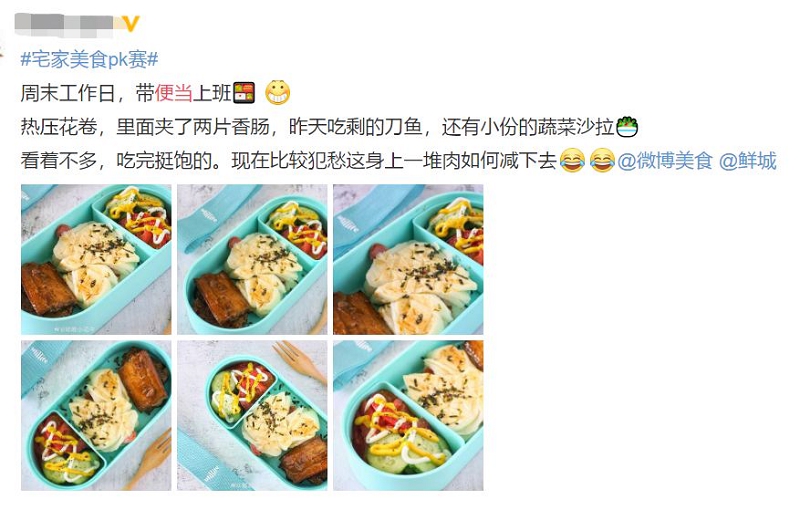The height and width of the screenshot is (510, 800).
Task: Click the blurred username at top
Action: pyautogui.click(x=66, y=24)
